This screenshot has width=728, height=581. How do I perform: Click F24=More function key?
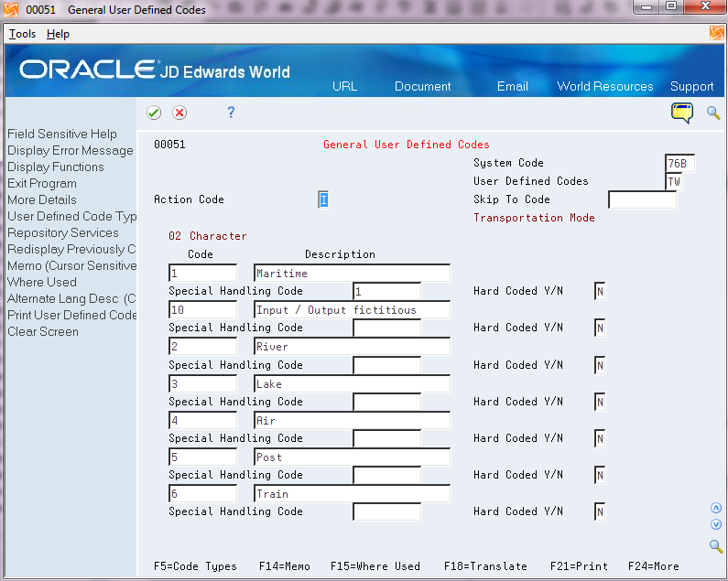pyautogui.click(x=653, y=566)
